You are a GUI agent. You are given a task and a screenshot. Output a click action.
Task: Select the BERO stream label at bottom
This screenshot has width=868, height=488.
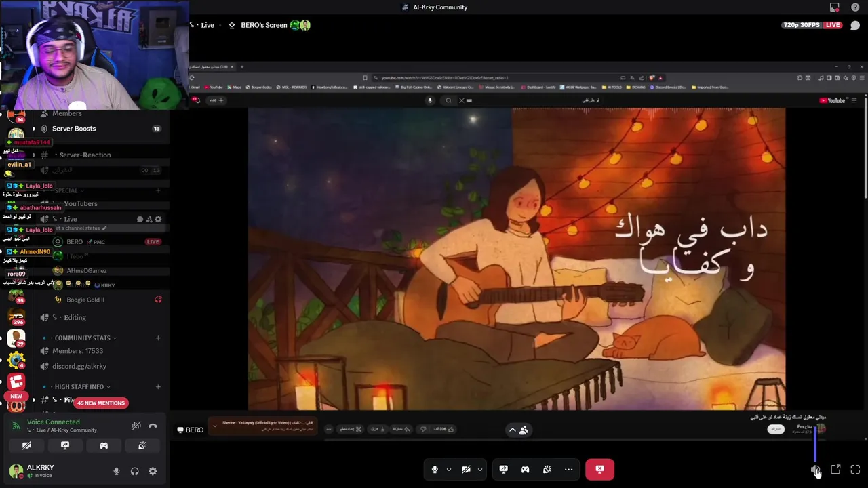pyautogui.click(x=190, y=430)
